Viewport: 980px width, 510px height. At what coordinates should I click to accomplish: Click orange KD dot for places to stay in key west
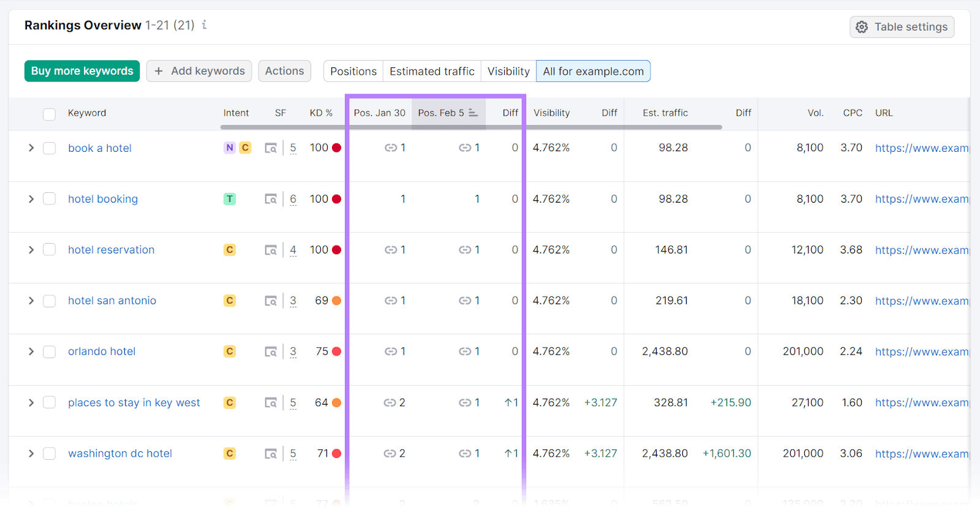[x=336, y=403]
